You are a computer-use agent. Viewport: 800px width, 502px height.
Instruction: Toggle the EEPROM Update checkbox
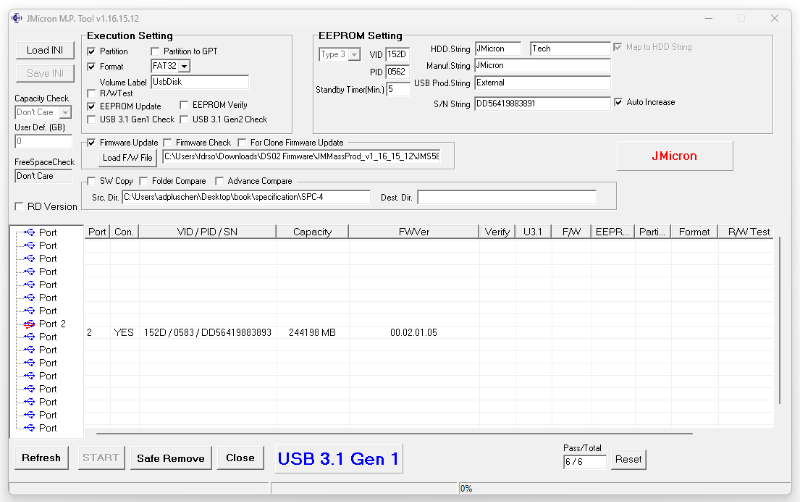pyautogui.click(x=92, y=105)
